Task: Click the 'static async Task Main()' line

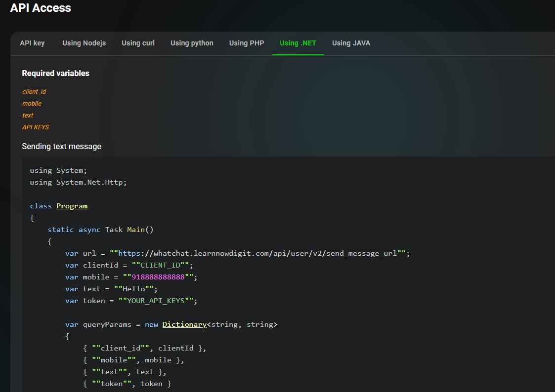Action: tap(100, 230)
